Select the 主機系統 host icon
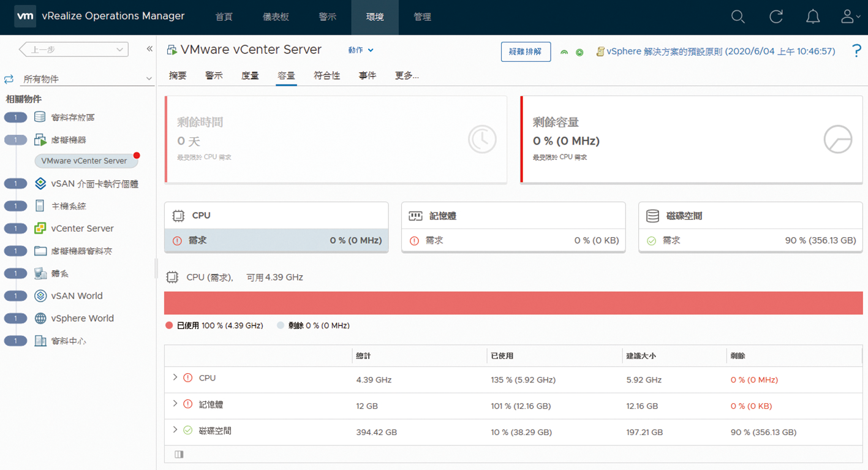The image size is (868, 470). [x=40, y=206]
